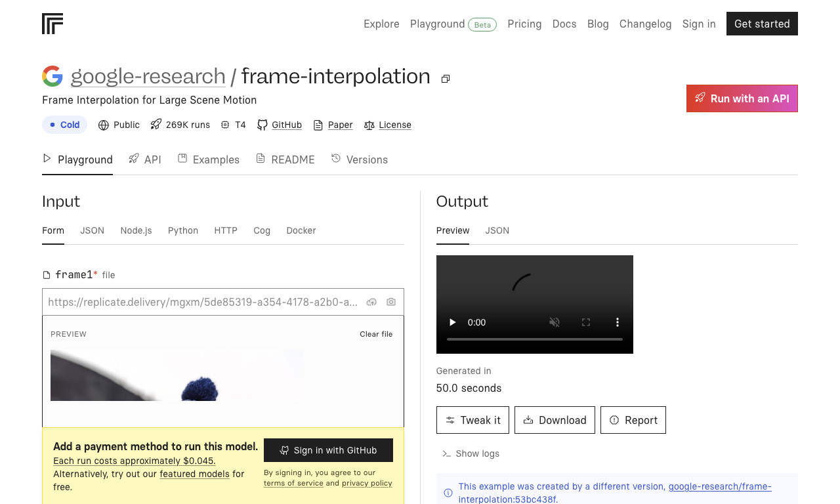Click Run with an API button

coord(742,98)
